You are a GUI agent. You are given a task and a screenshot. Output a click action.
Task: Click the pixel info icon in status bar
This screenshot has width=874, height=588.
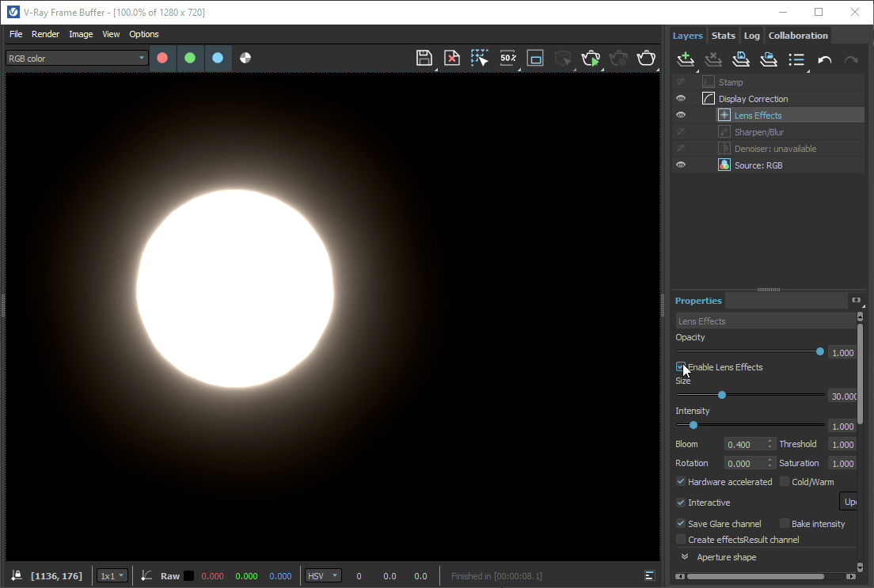click(17, 575)
